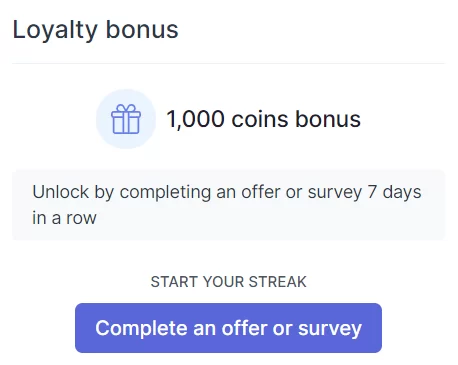Screen dimensions: 458x365
Task: Select the word 'coins' in the bonus title
Action: coord(260,119)
